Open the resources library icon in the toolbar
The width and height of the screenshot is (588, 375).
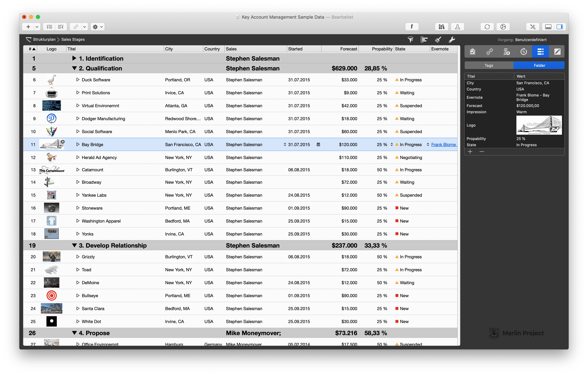tap(441, 27)
